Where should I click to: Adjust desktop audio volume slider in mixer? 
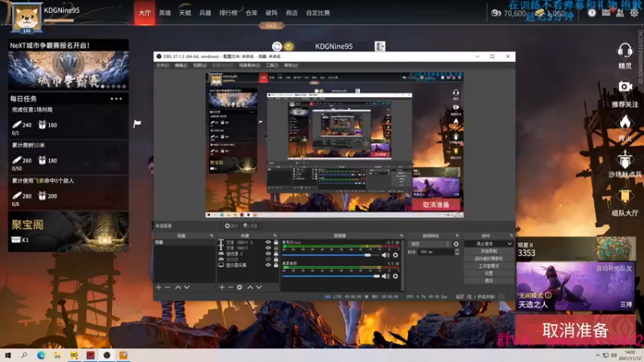tap(332, 276)
